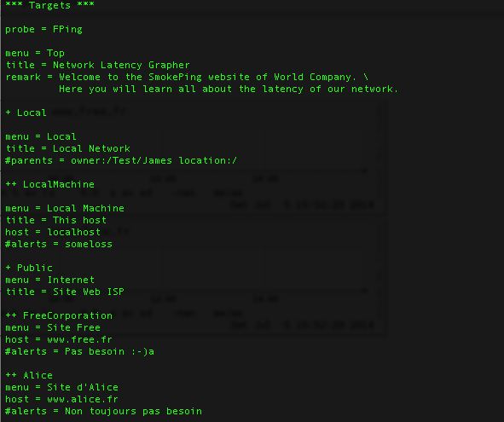Click the 'title = Local Network' line
The height and width of the screenshot is (422, 504).
(x=68, y=148)
